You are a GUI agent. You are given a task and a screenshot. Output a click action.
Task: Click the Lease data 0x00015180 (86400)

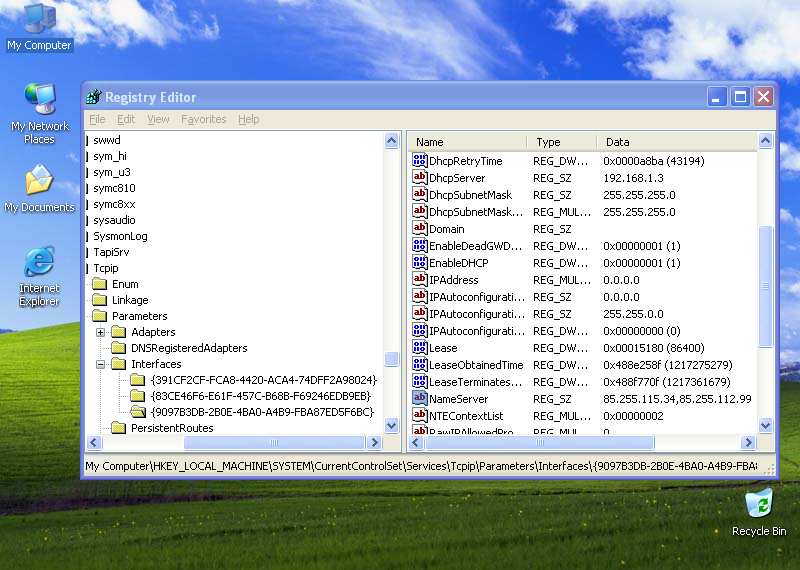654,348
